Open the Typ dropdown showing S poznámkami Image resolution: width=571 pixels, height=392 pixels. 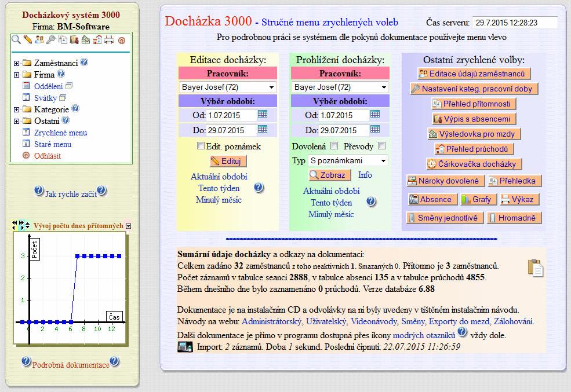(348, 161)
